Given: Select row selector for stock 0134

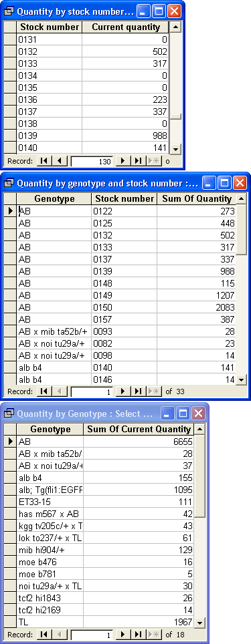Looking at the screenshot, I should (x=10, y=75).
